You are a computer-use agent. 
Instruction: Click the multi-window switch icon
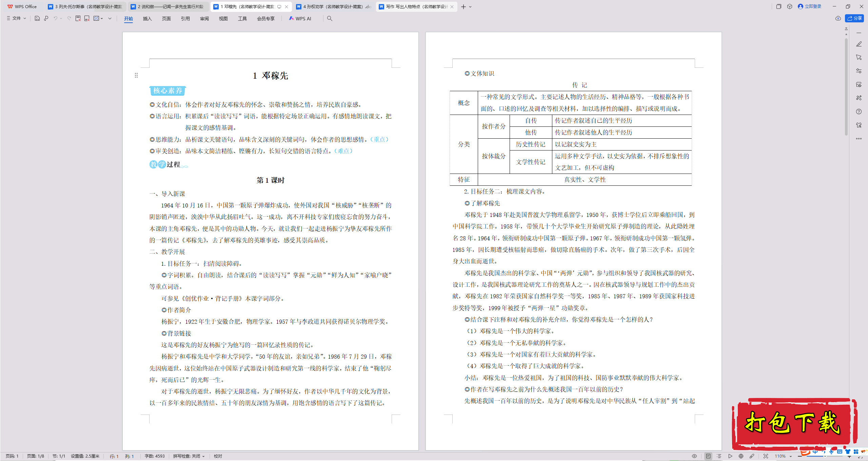tap(779, 6)
